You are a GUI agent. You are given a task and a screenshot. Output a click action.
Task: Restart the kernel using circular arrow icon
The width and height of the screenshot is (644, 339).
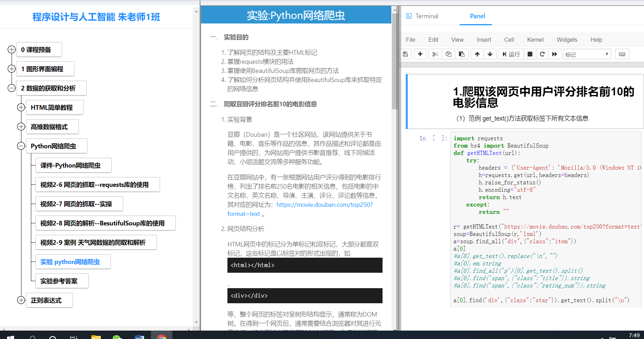pyautogui.click(x=542, y=54)
